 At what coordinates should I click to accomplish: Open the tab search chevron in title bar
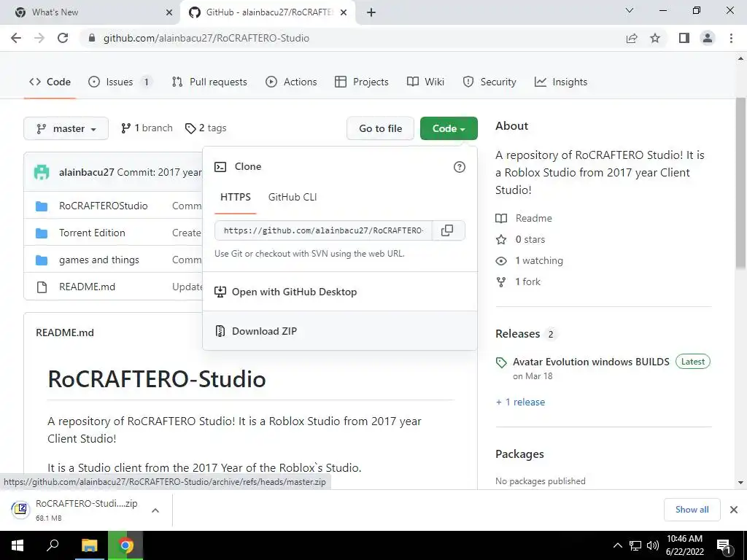click(630, 10)
